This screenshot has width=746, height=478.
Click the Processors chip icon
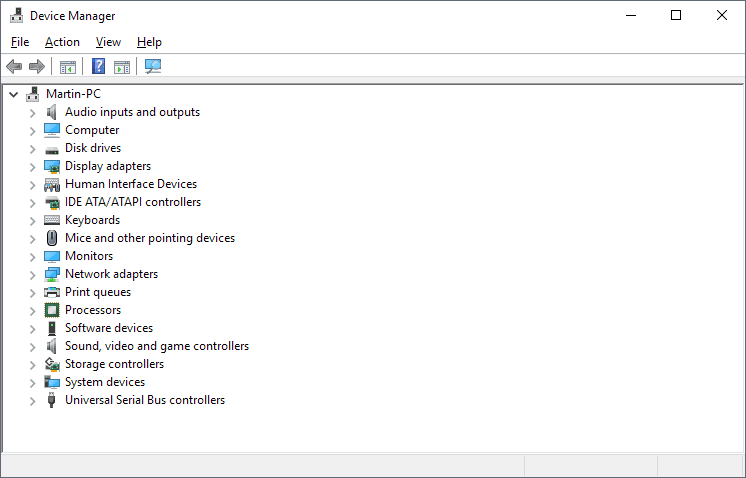point(53,310)
